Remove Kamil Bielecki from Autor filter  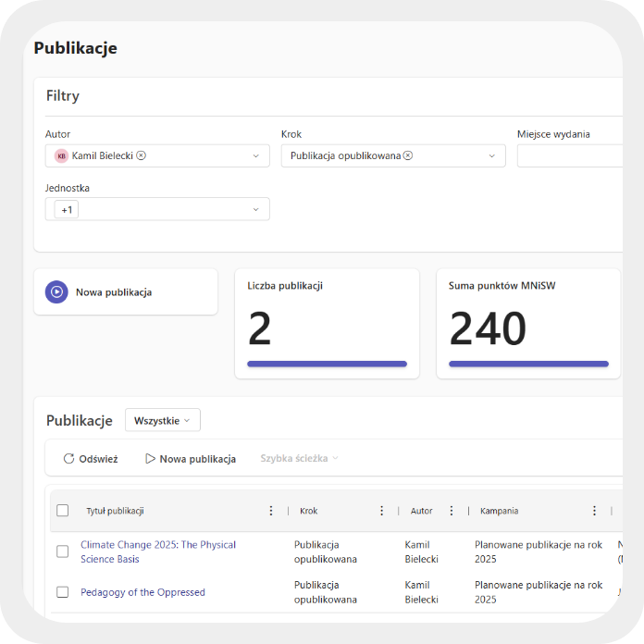click(x=142, y=155)
